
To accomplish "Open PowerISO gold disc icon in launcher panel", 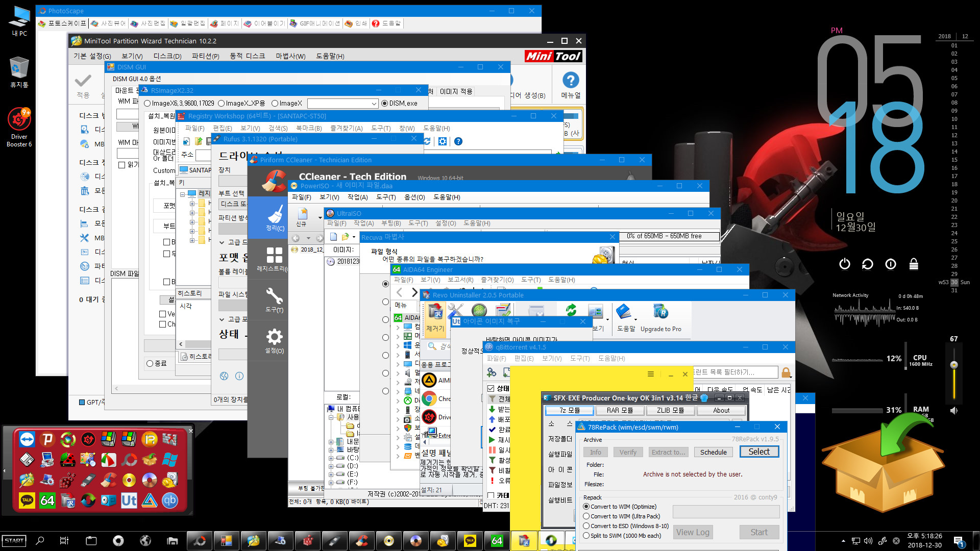I will pyautogui.click(x=129, y=480).
